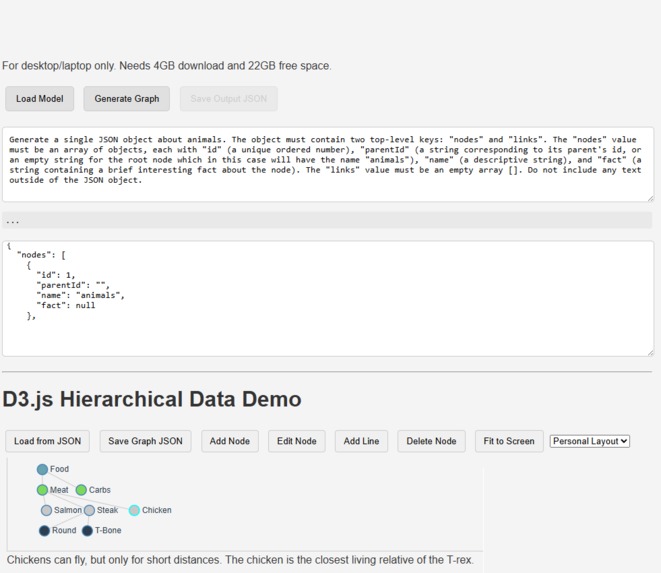Click the "name": "animals" line in output
Image resolution: width=661 pixels, height=573 pixels.
(81, 295)
